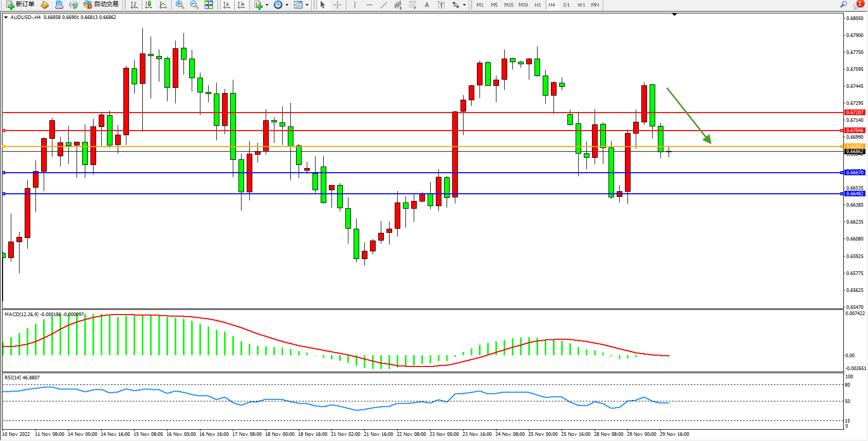Open the chart templates dropdown arrow
Viewport: 868px width, 441px height.
tap(307, 5)
